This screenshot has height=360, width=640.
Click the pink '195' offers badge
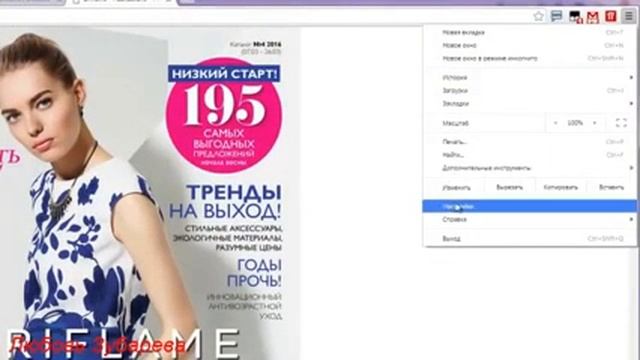224,116
